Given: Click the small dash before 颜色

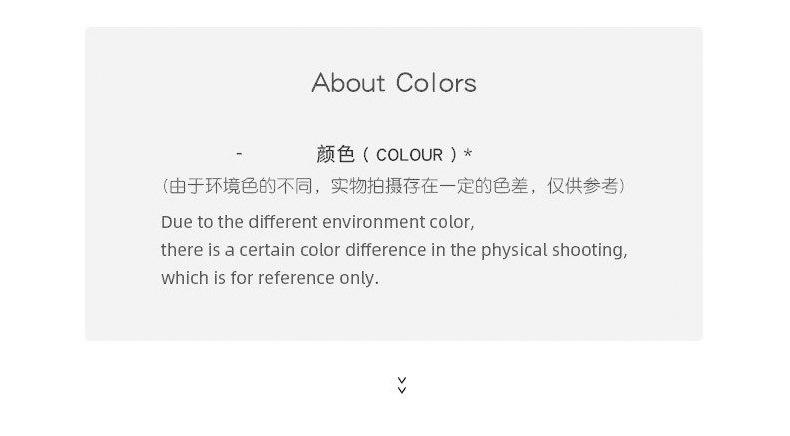Looking at the screenshot, I should point(239,153).
